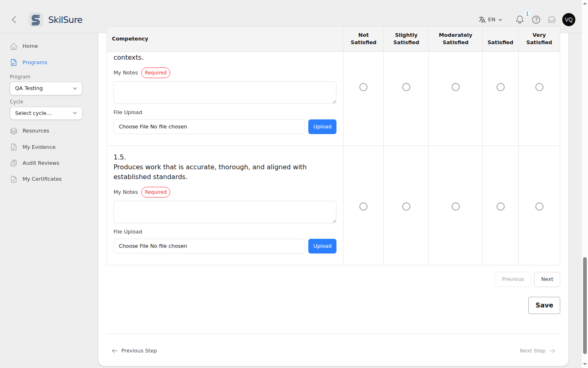Click the Save button
The image size is (588, 368).
[x=544, y=305]
